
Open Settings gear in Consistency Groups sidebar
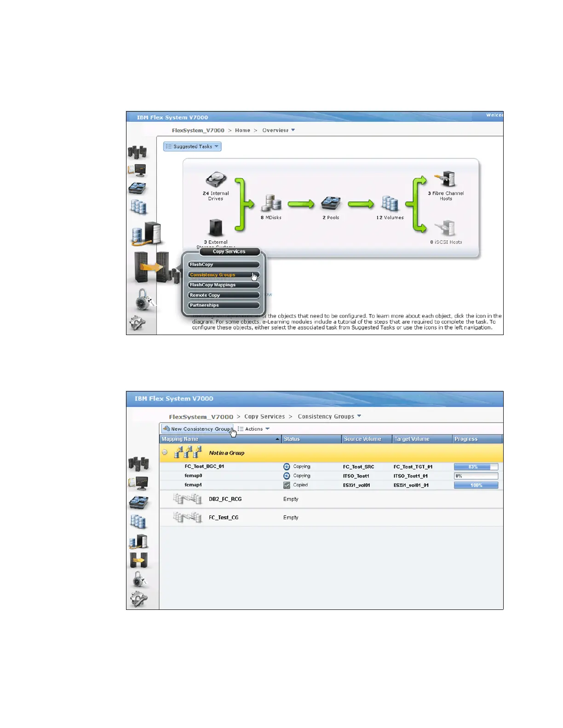[x=139, y=598]
